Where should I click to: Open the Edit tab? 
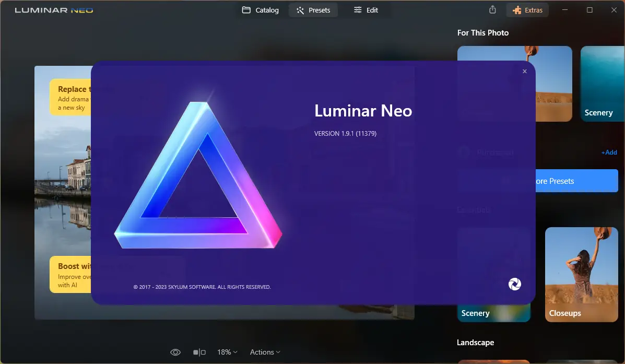pyautogui.click(x=366, y=10)
